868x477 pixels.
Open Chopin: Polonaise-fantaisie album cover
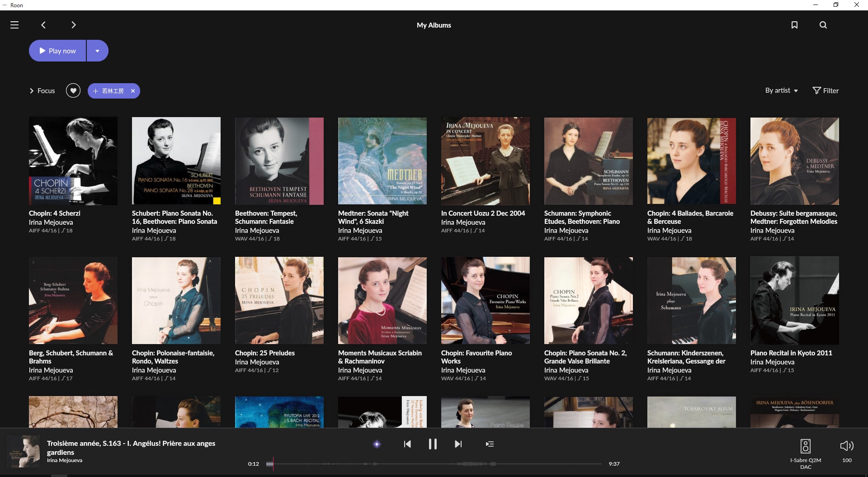pos(176,301)
